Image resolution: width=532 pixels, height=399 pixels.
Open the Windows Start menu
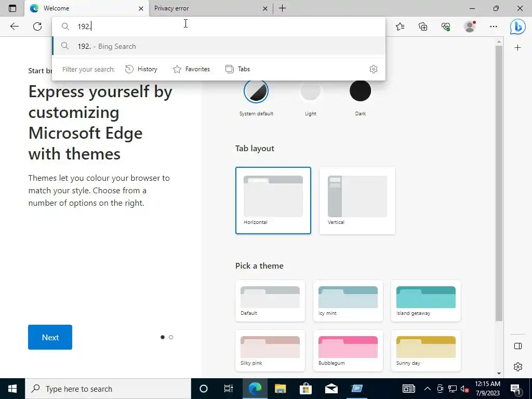(x=12, y=389)
